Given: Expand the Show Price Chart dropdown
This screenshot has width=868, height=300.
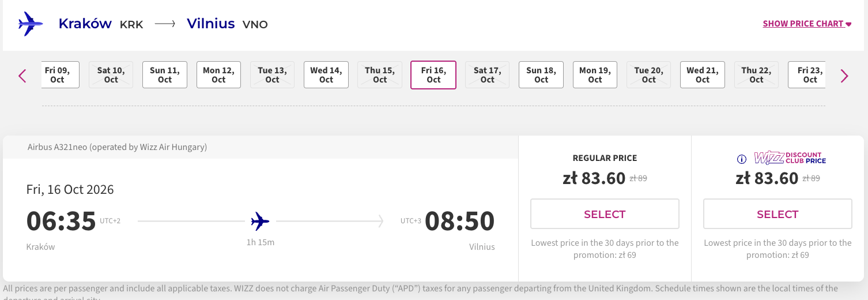Looking at the screenshot, I should [807, 24].
